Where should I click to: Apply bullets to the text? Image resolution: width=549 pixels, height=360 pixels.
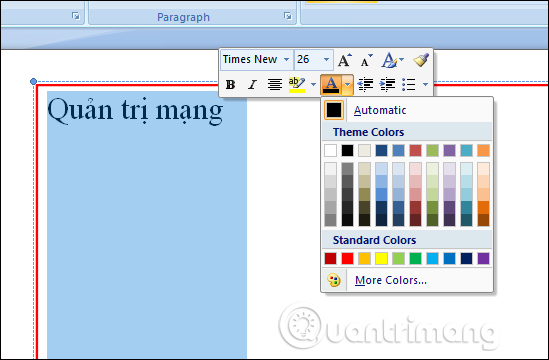(409, 84)
